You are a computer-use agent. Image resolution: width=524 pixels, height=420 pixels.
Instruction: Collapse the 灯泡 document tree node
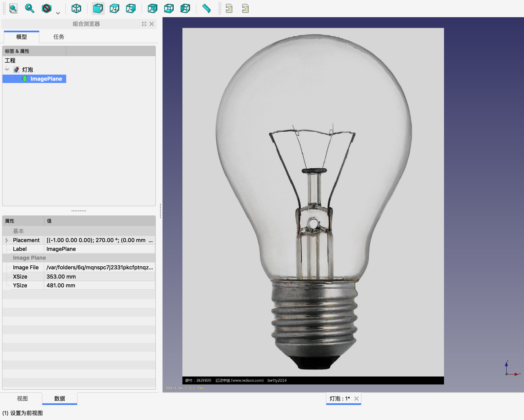[x=7, y=70]
